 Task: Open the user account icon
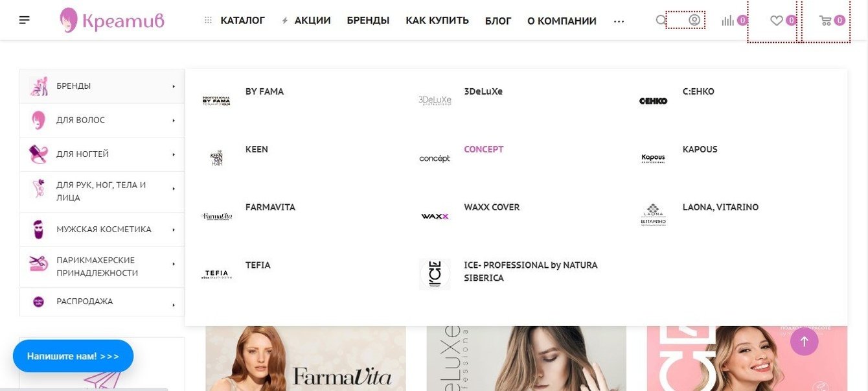point(694,20)
